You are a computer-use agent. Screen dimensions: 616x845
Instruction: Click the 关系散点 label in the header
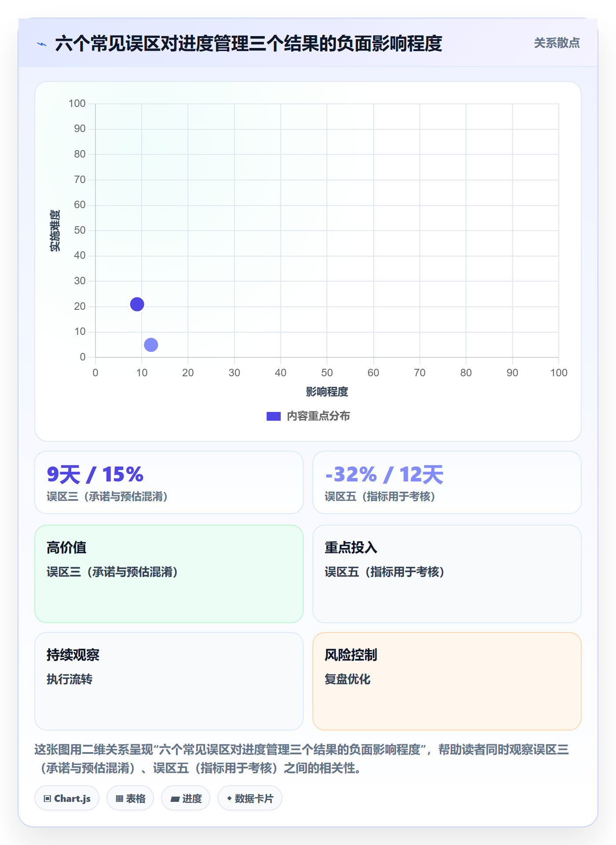[557, 43]
